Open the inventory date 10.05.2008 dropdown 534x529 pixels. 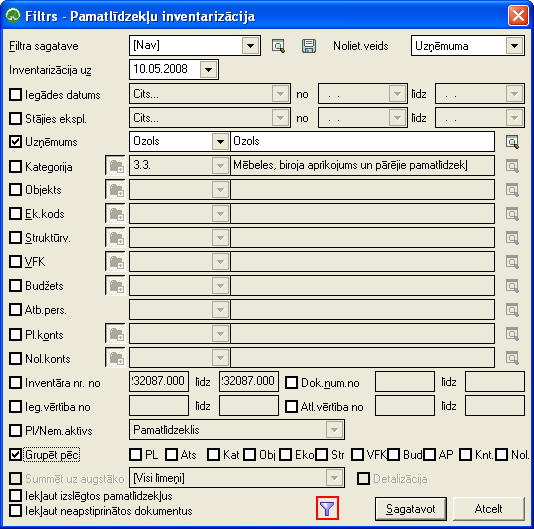click(208, 70)
